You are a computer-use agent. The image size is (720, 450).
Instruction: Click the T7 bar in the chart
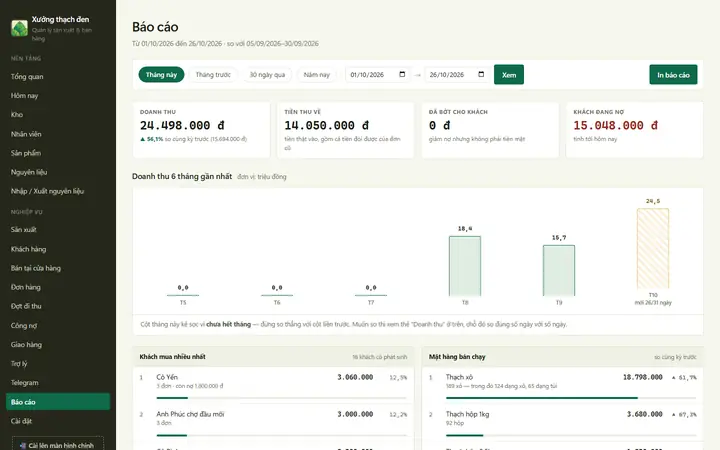(371, 295)
